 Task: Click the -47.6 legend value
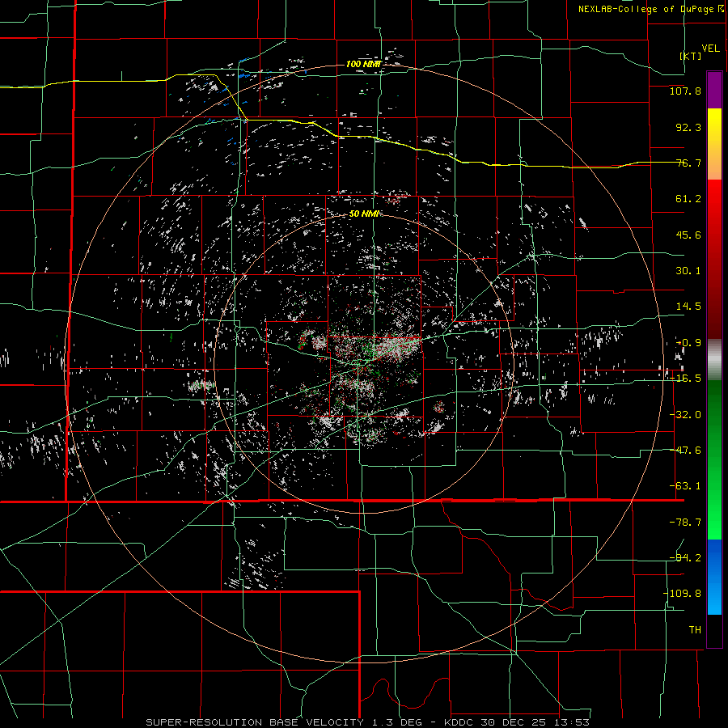685,451
